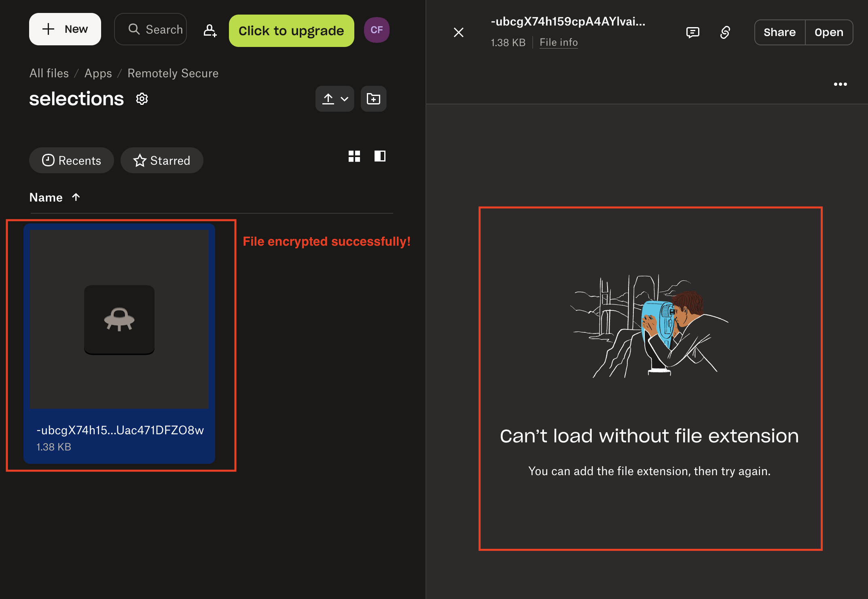868x599 pixels.
Task: Navigate to All files breadcrumb
Action: (49, 73)
